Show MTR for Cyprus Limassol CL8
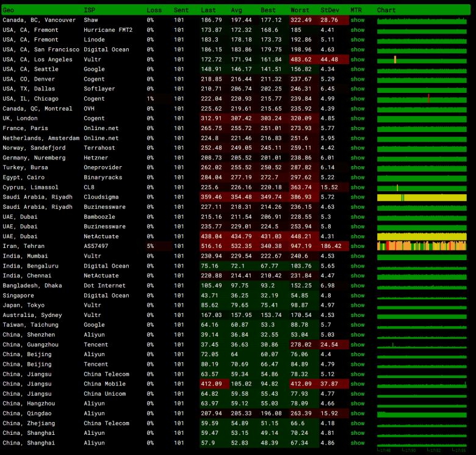This screenshot has height=455, width=476. [357, 187]
